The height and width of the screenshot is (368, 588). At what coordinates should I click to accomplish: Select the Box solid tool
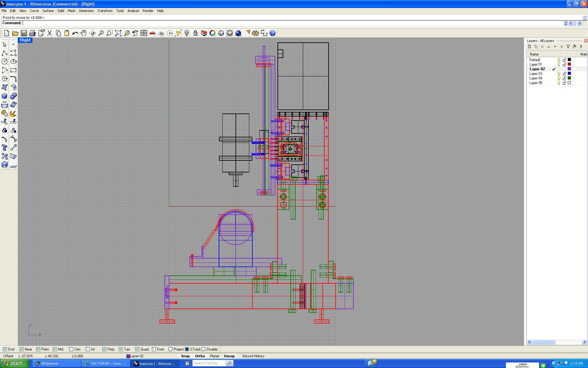click(5, 96)
